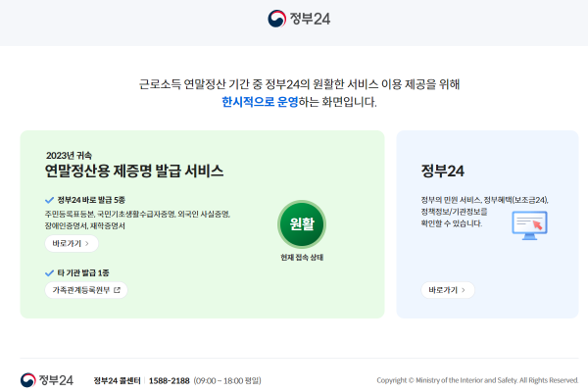Click the Ministry of the Interior copyright text
The height and width of the screenshot is (392, 588).
[x=477, y=380]
